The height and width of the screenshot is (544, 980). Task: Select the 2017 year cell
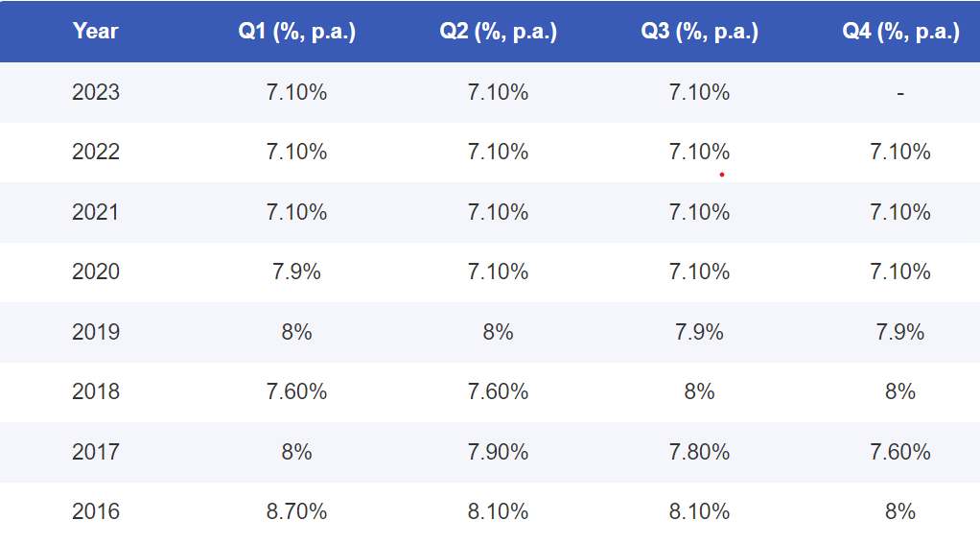click(x=96, y=452)
